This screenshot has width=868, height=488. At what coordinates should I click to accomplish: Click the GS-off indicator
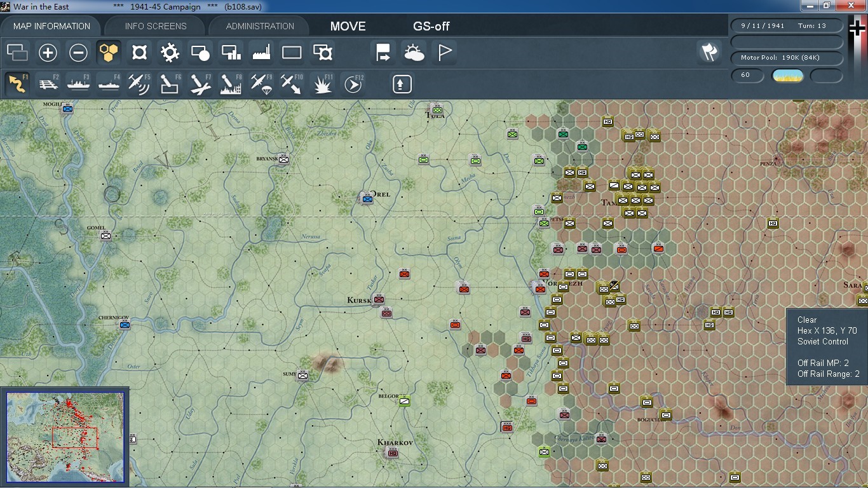(431, 26)
